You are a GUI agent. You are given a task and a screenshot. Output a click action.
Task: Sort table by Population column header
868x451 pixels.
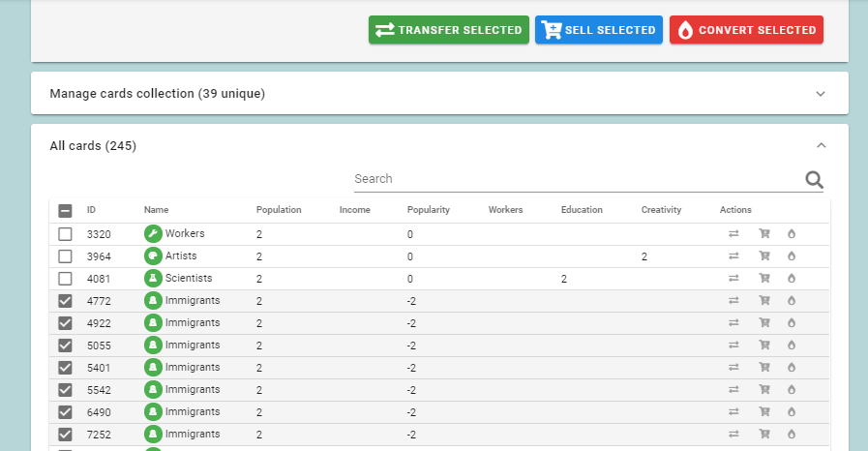pos(279,210)
